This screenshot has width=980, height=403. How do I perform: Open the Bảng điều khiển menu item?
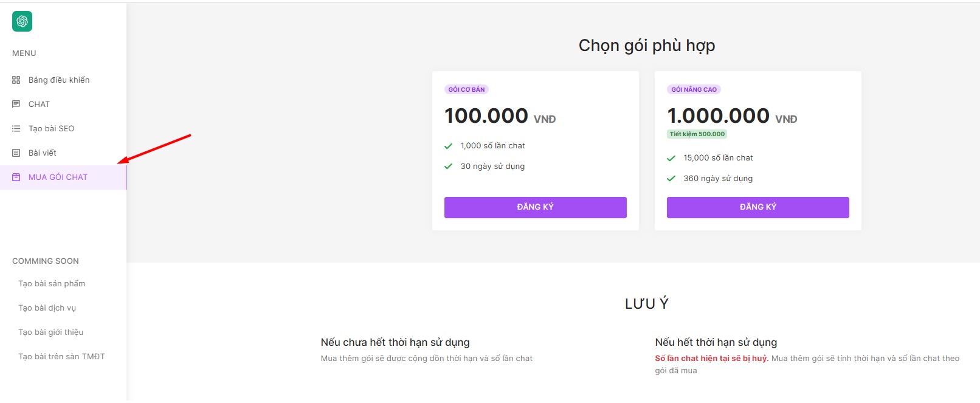pyautogui.click(x=59, y=80)
